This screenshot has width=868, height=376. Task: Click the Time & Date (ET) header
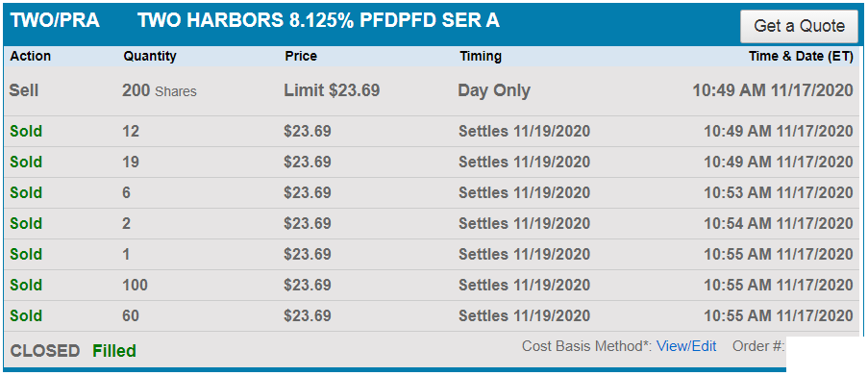tap(801, 56)
